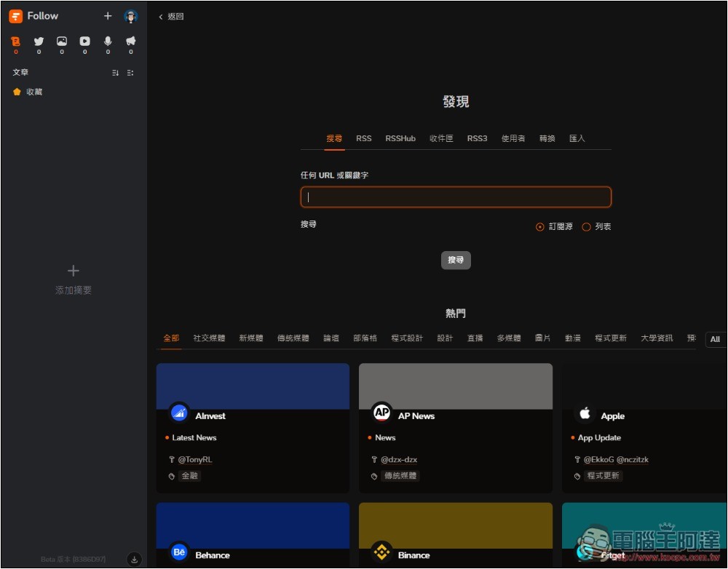
Task: Open the user avatar profile menu
Action: click(131, 17)
